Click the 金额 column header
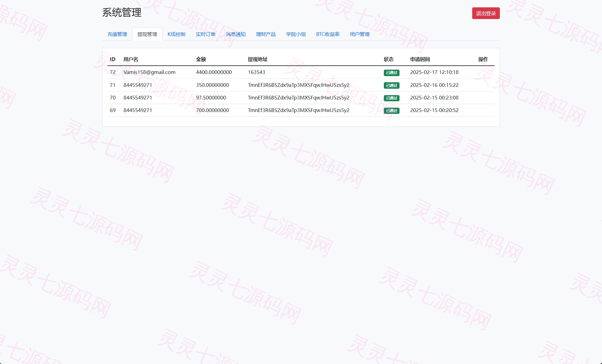602x364 pixels. 201,59
